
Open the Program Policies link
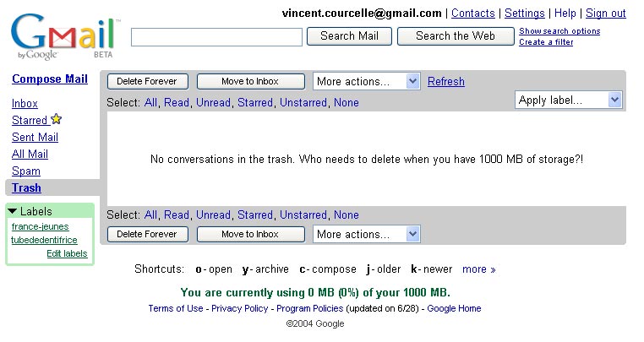[x=309, y=308]
